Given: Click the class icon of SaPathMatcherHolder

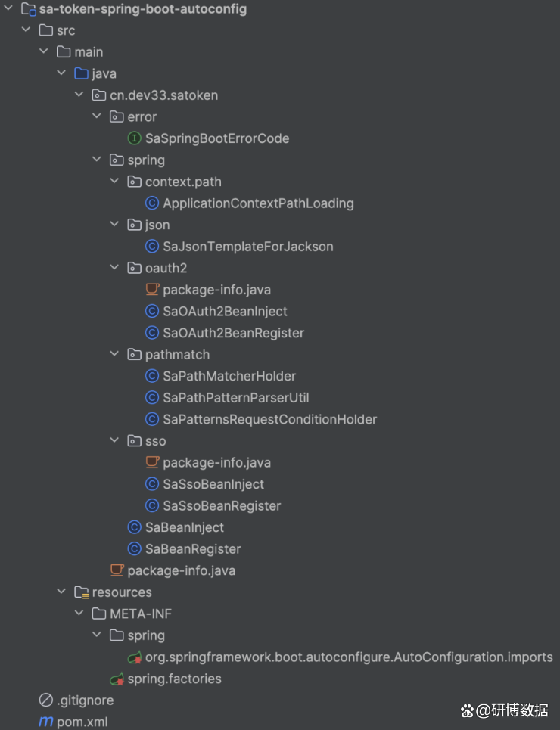Looking at the screenshot, I should [152, 376].
